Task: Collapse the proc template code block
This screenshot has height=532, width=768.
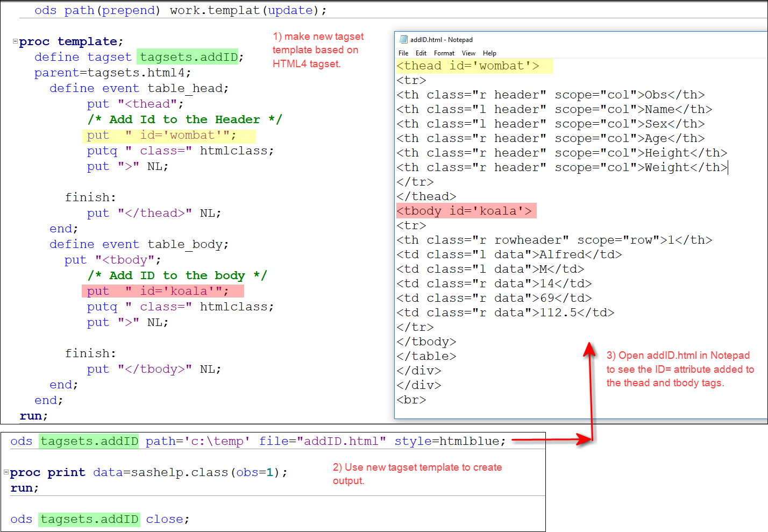Action: (15, 41)
